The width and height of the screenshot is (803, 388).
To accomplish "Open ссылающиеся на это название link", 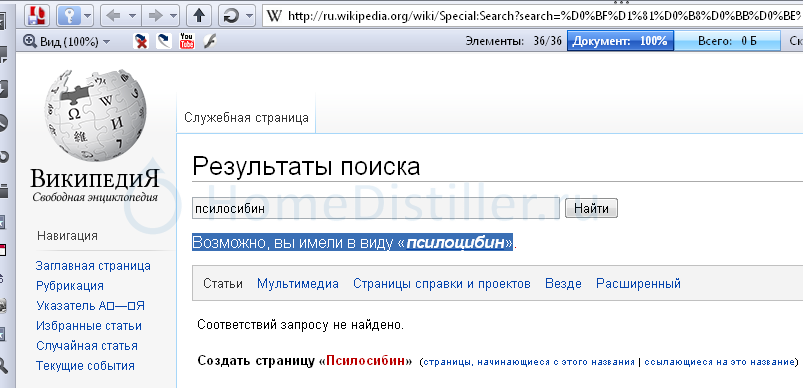I will point(719,362).
